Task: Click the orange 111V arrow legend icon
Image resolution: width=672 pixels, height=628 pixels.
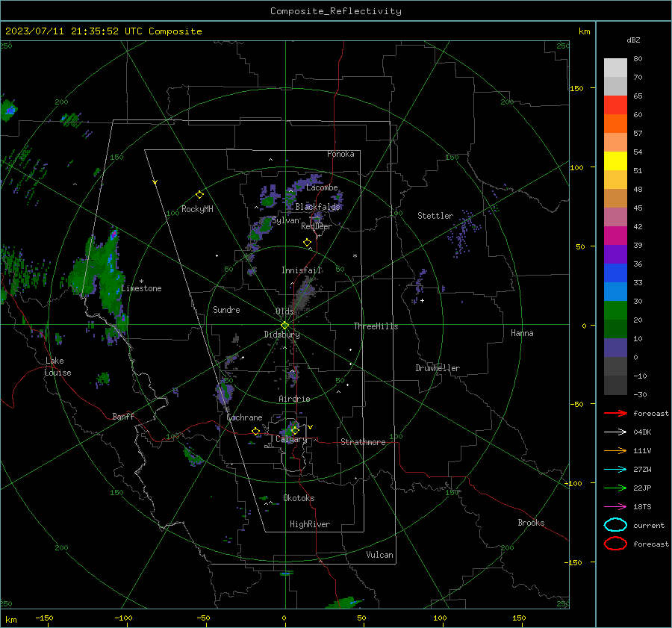Action: tap(615, 450)
